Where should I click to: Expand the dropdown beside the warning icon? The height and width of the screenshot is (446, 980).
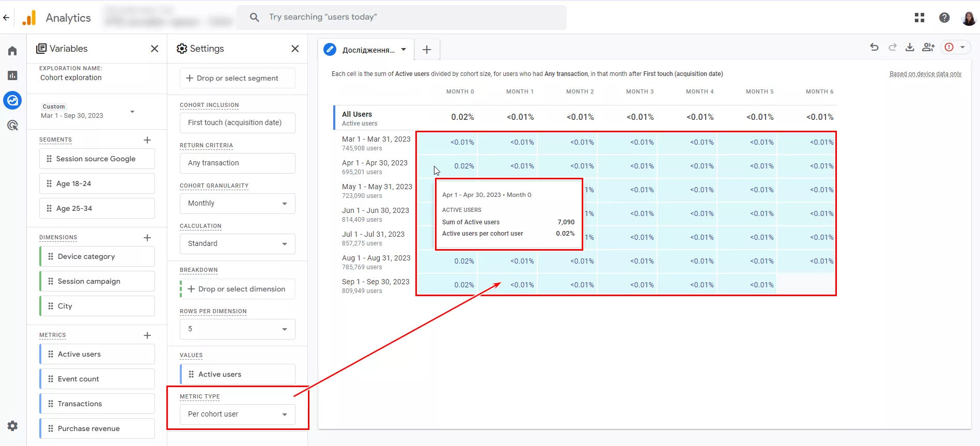(x=962, y=47)
